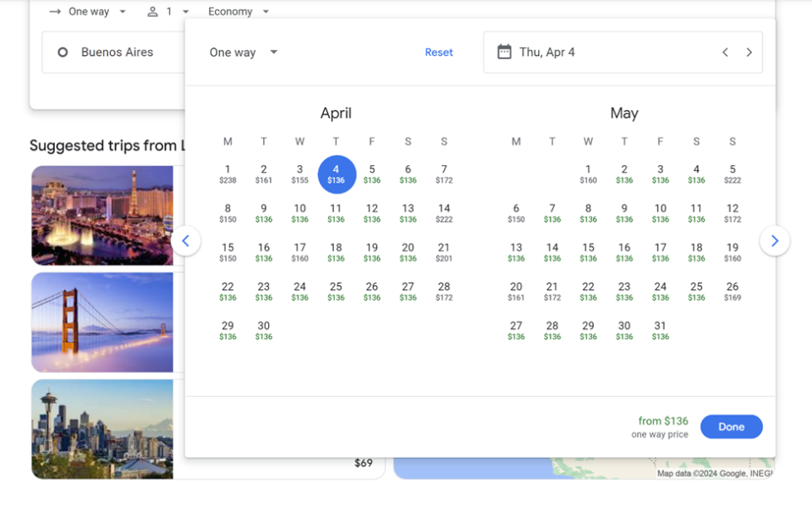
Task: Click the origin circle icon beside Buenos Aires
Action: [x=63, y=52]
